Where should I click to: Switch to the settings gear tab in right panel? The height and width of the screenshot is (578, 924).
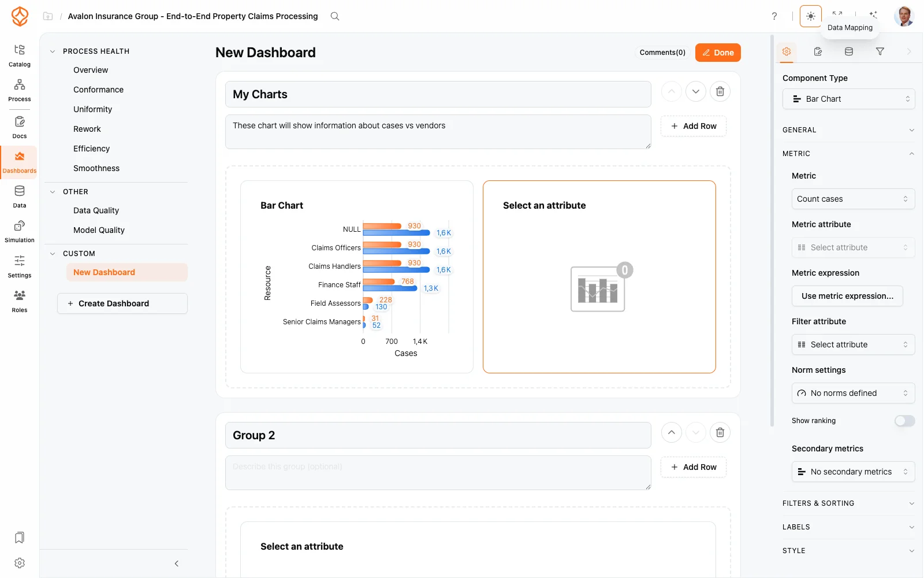click(x=787, y=51)
